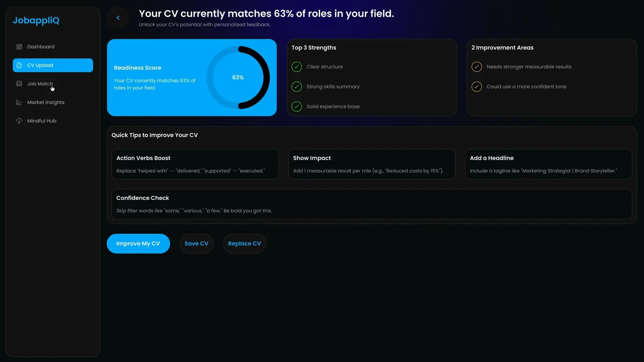Click the Dashboard grid icon

[19, 47]
